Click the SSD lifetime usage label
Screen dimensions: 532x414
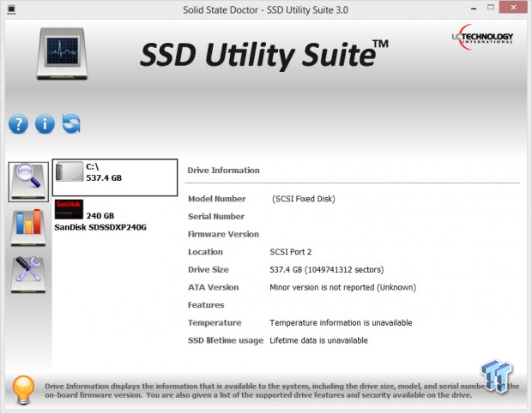(x=226, y=340)
